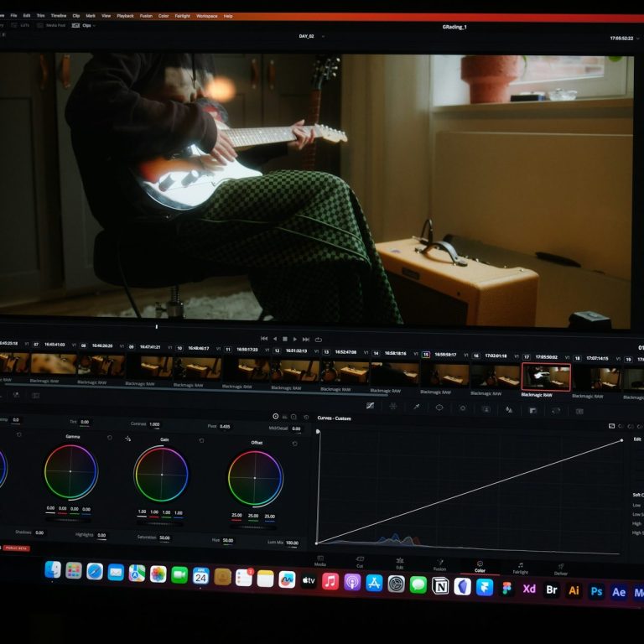Open the Playback menu
The width and height of the screenshot is (644, 644).
point(125,16)
